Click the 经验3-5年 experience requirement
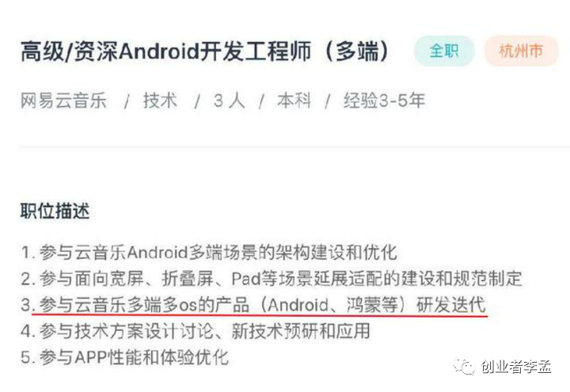Screen dimensions: 570x392 coord(384,101)
